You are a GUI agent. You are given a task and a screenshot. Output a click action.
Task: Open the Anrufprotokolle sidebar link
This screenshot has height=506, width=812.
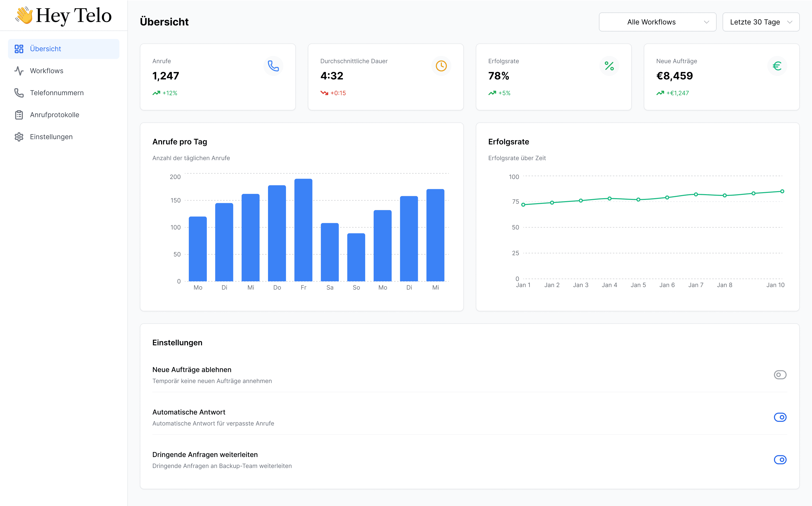pos(54,115)
